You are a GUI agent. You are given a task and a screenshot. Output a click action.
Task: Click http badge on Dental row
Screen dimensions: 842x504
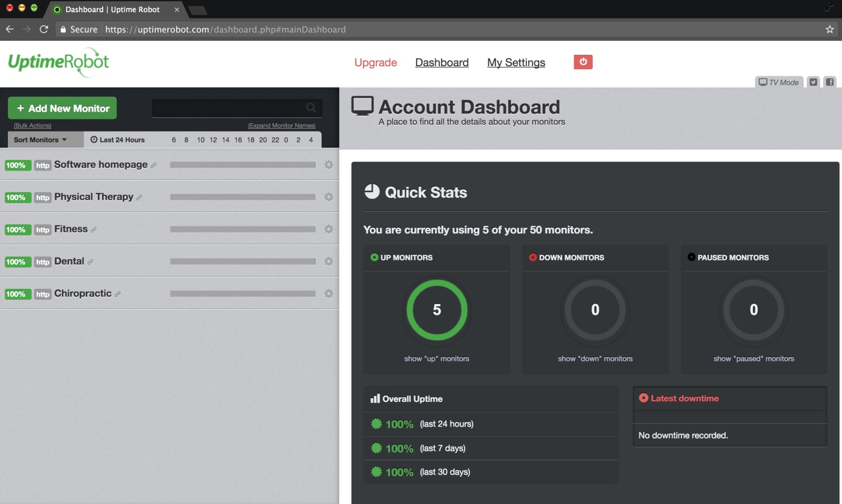[x=43, y=262]
